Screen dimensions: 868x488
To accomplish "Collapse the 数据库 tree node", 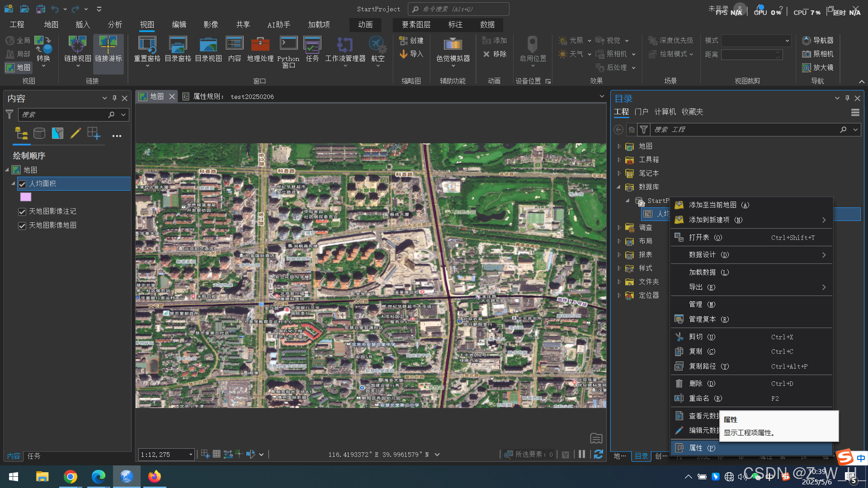I will click(619, 187).
